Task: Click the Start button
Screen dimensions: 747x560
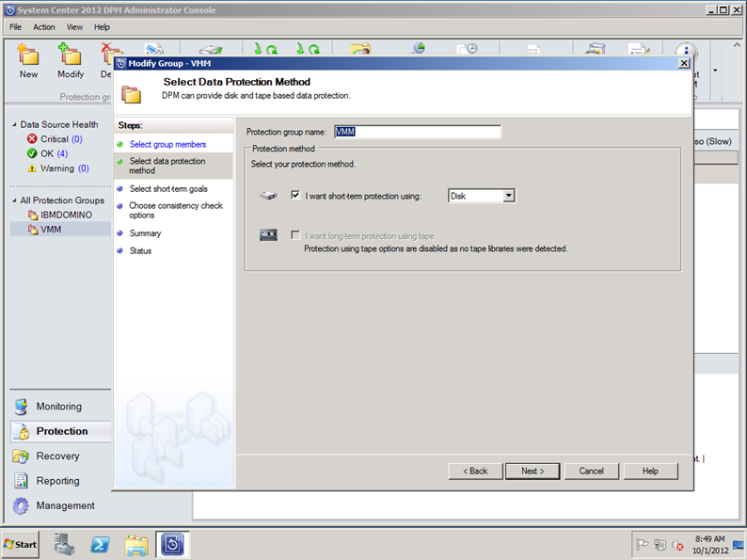Action: pyautogui.click(x=20, y=544)
